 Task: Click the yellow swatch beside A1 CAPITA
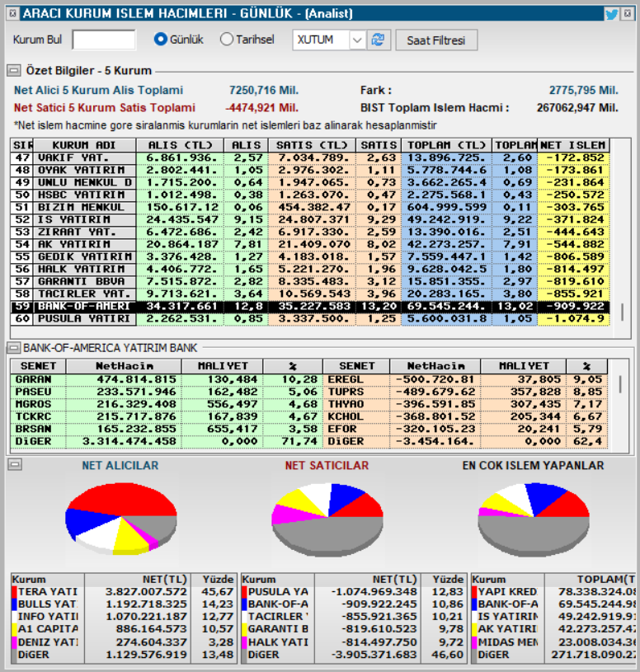click(15, 629)
